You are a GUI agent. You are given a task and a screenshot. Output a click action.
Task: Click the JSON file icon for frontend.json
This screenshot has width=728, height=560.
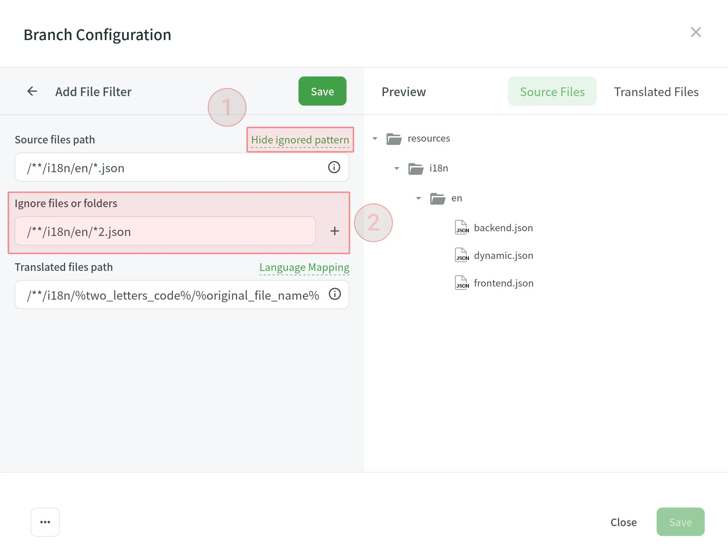pyautogui.click(x=462, y=282)
